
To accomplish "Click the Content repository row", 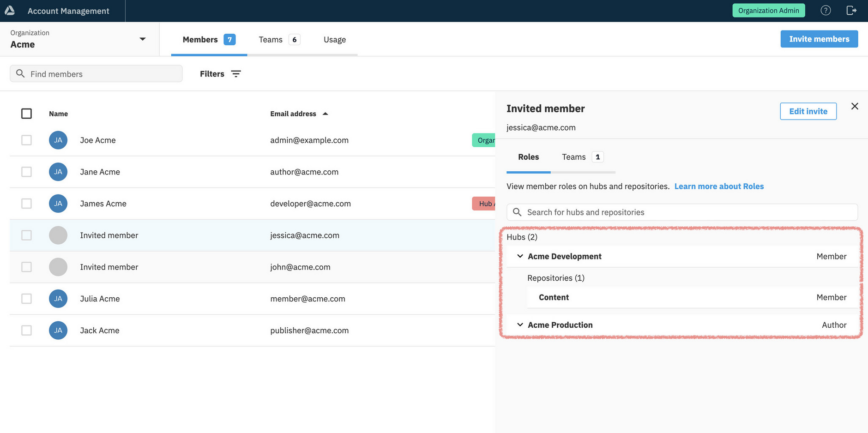I will pos(692,297).
